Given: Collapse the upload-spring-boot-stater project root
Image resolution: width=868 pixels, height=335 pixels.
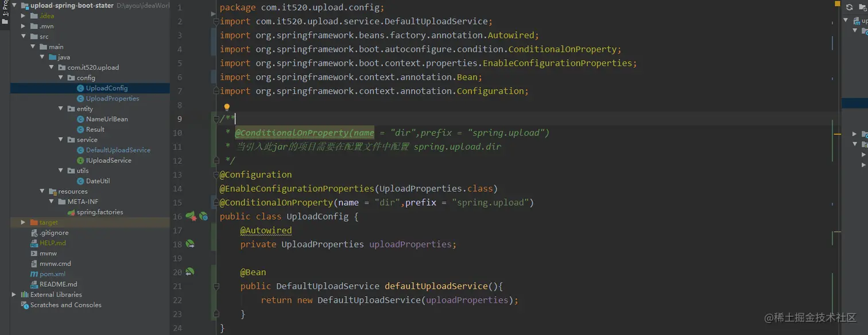Looking at the screenshot, I should click(14, 6).
